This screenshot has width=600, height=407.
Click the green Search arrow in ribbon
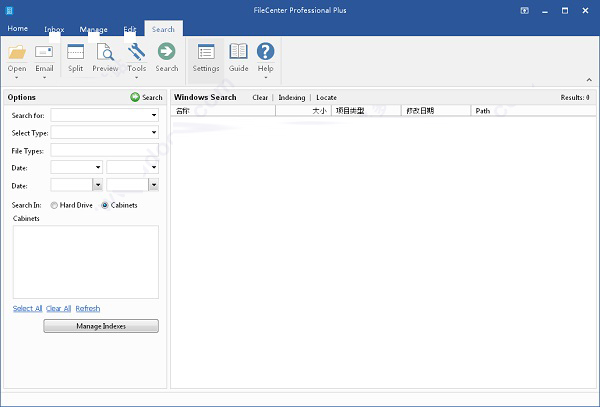167,52
